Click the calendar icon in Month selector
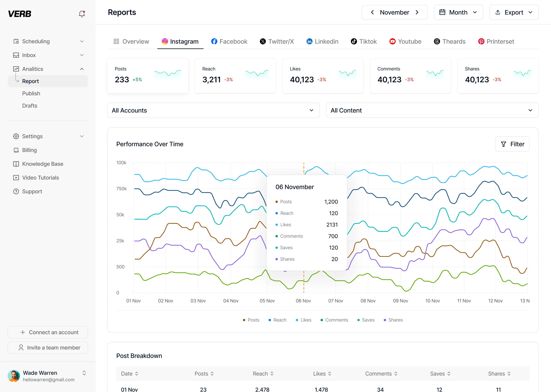551x392 pixels. point(442,12)
